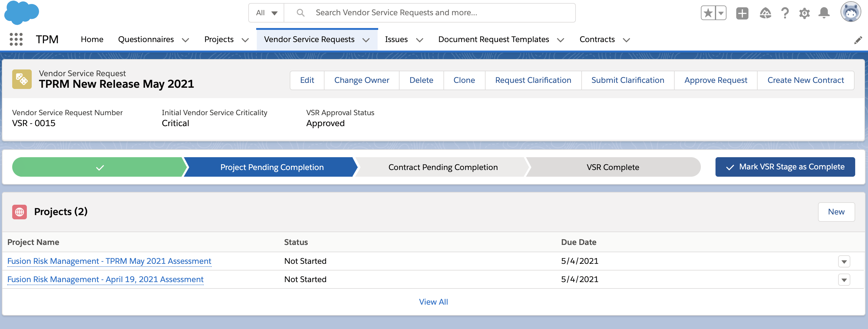The image size is (868, 329).
Task: Open the user profile avatar
Action: pos(851,12)
